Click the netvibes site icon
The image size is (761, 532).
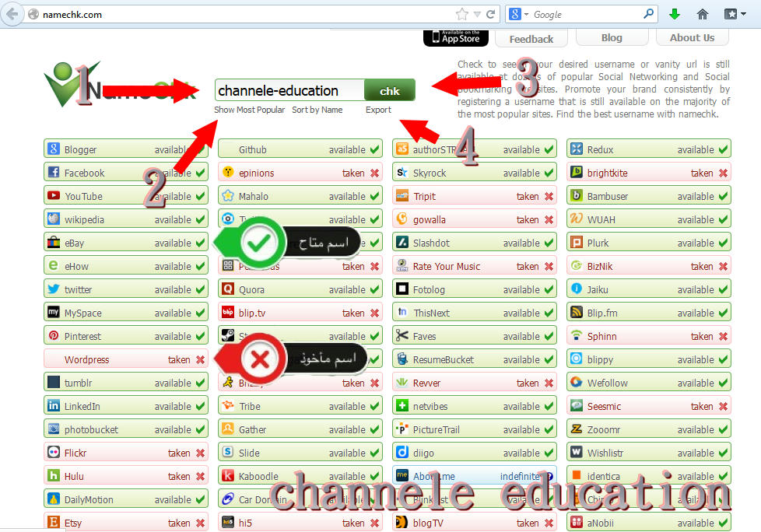402,405
